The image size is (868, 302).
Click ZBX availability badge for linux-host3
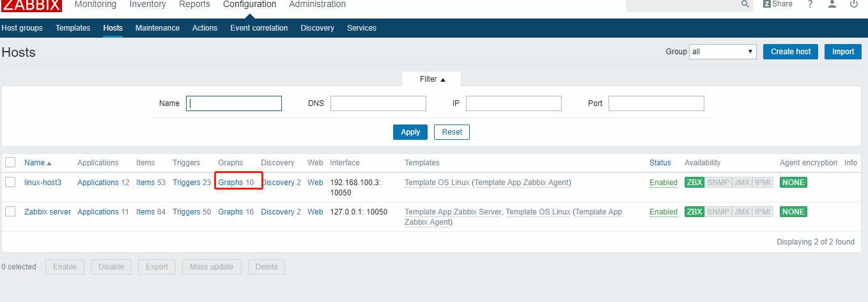coord(694,183)
